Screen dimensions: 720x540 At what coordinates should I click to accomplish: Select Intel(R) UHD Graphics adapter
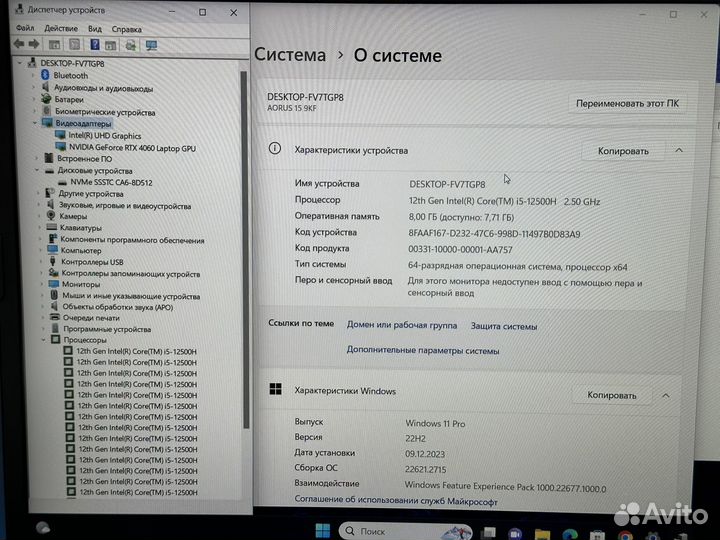click(x=105, y=135)
